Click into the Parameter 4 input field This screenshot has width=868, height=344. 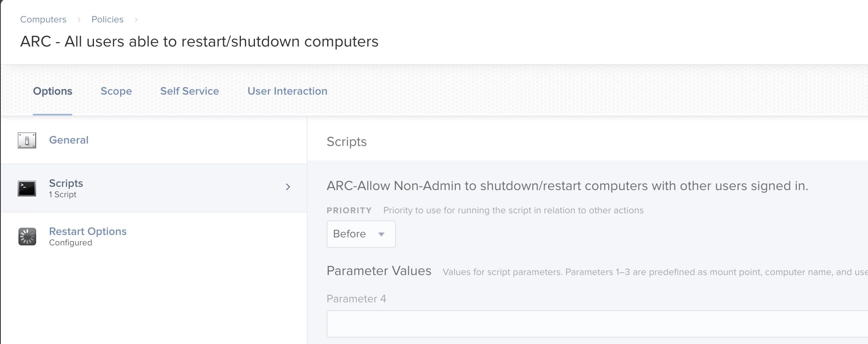(x=594, y=324)
